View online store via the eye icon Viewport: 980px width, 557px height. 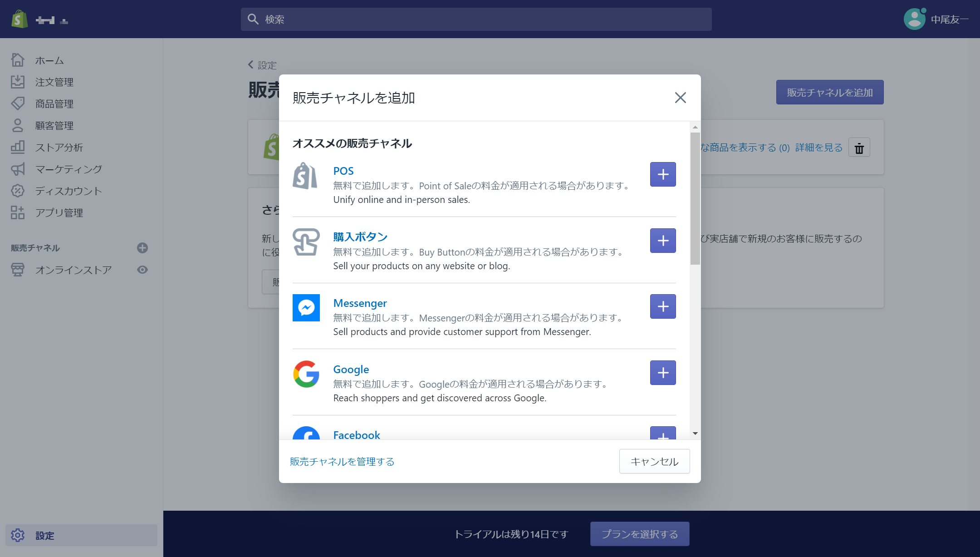pos(142,270)
